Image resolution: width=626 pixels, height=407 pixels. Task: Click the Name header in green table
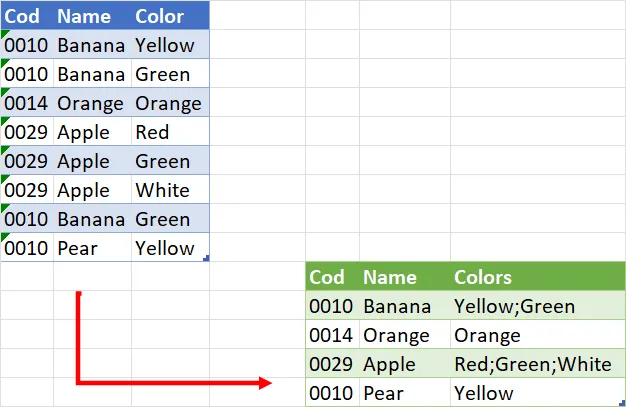[x=389, y=278]
